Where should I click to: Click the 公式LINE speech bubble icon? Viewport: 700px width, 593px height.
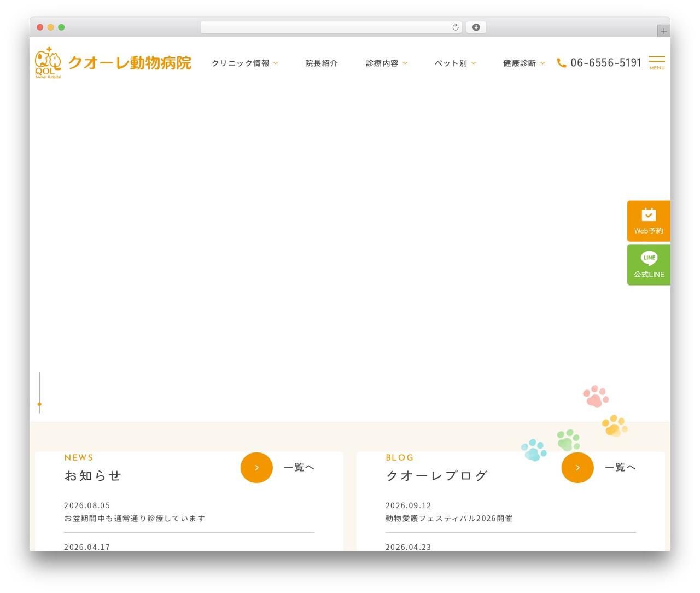(649, 258)
